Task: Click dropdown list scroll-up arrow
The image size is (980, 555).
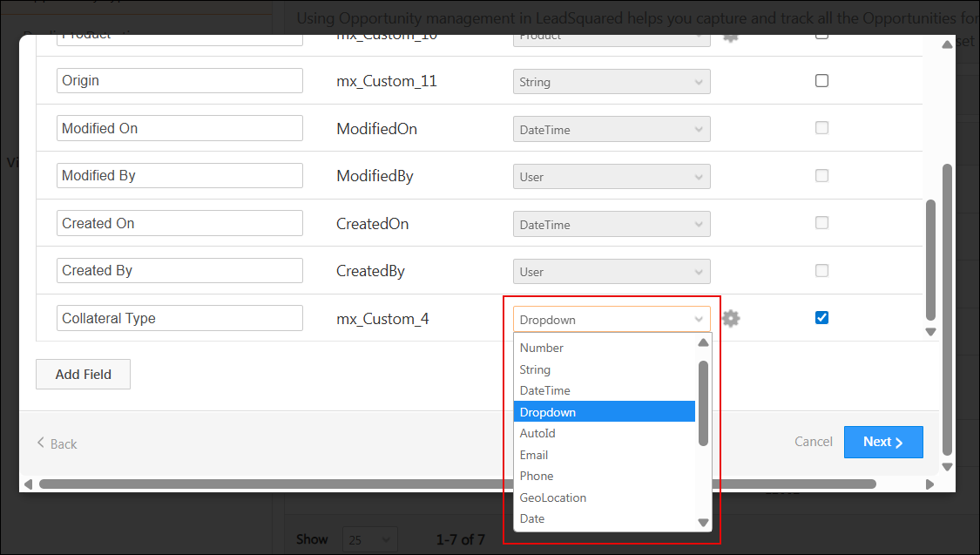Action: coord(703,343)
